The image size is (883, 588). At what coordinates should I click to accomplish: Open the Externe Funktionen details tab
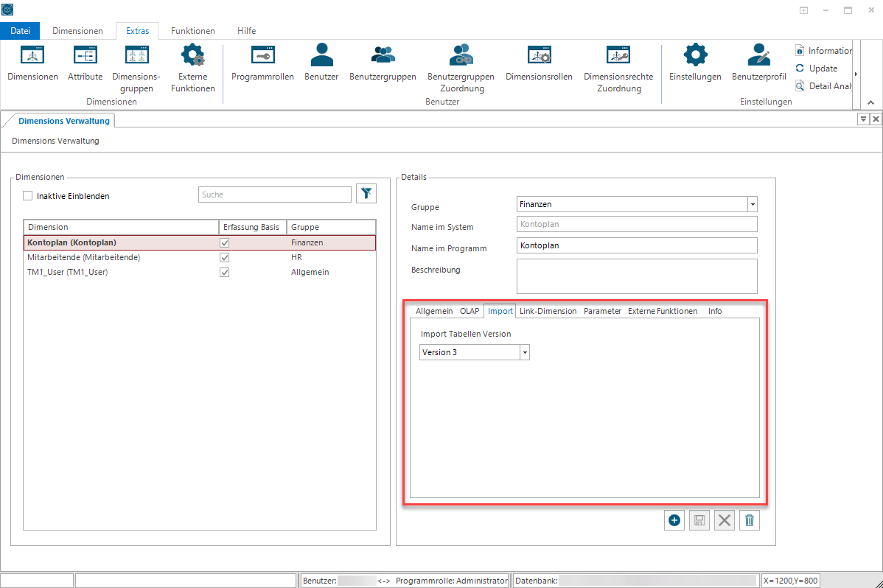[x=663, y=311]
